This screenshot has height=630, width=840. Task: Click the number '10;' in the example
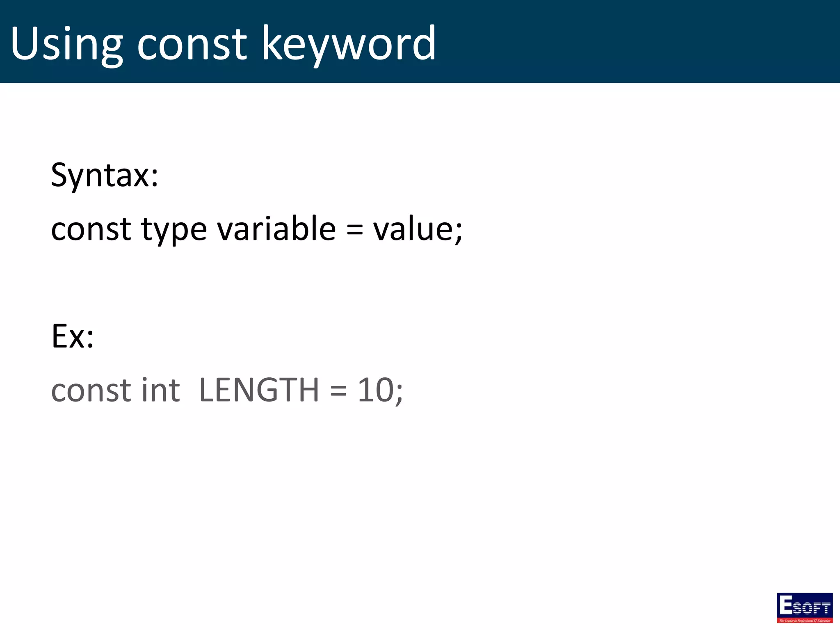pyautogui.click(x=380, y=390)
